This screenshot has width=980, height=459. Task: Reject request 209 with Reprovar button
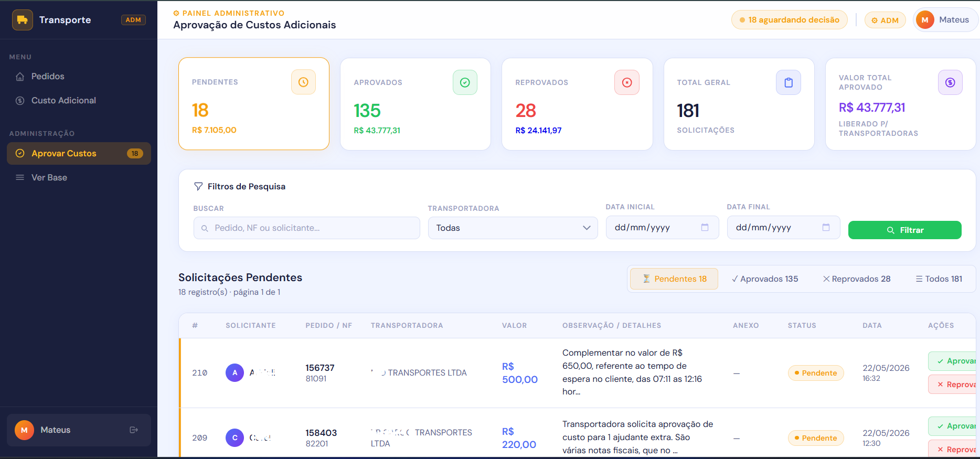pos(953,450)
